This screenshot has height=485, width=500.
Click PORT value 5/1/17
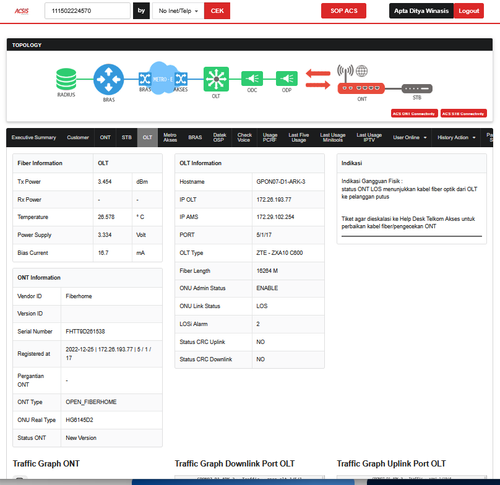264,235
